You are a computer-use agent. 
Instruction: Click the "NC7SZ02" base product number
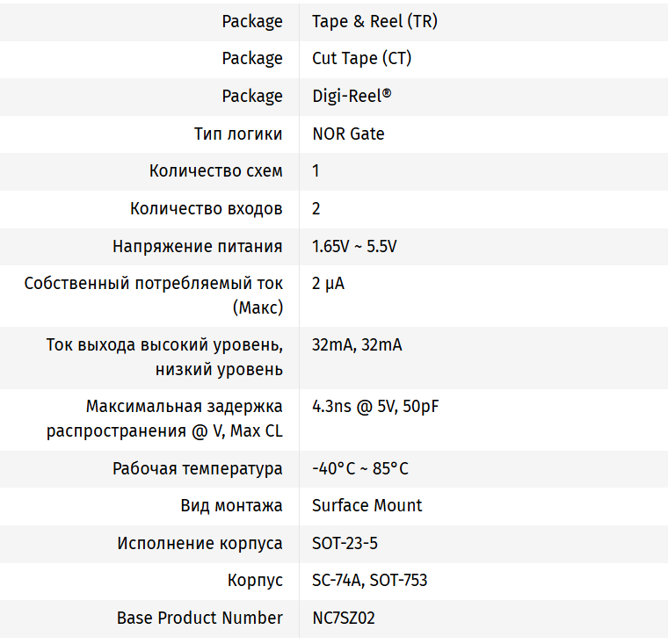[x=343, y=618]
